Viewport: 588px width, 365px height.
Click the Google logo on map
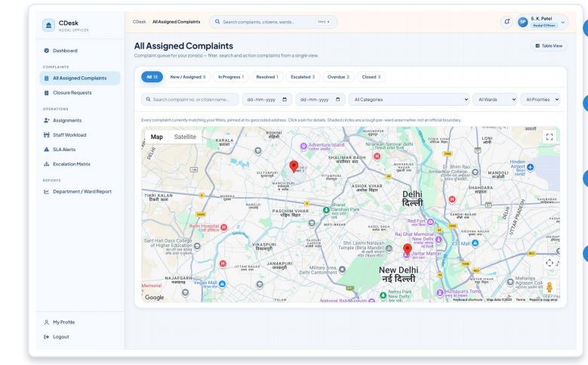point(155,298)
